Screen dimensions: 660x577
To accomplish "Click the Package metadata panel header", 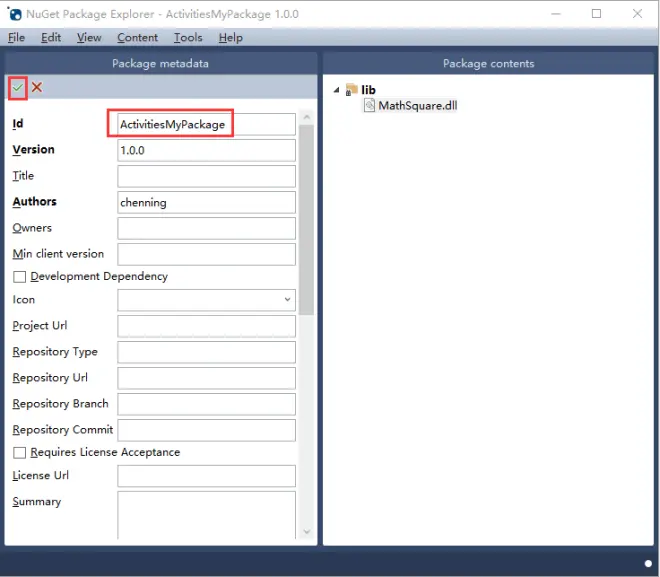I will tap(160, 64).
